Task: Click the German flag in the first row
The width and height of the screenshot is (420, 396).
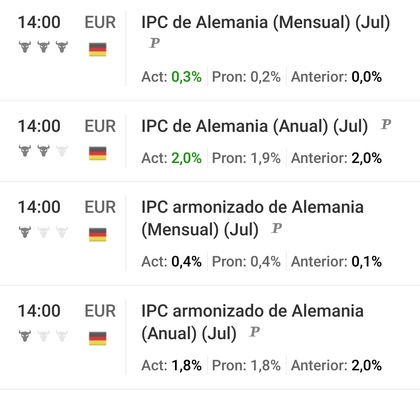Action: click(98, 50)
